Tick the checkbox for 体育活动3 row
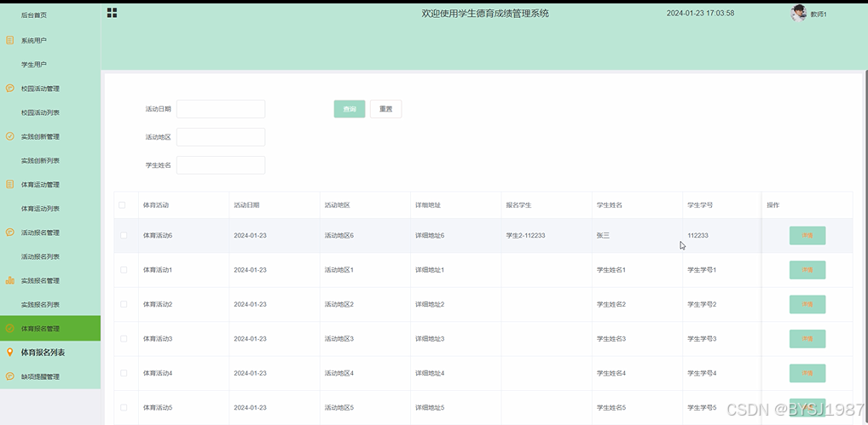 point(124,338)
